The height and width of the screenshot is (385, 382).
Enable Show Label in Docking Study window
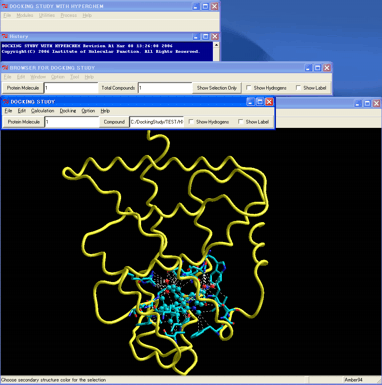[240, 122]
